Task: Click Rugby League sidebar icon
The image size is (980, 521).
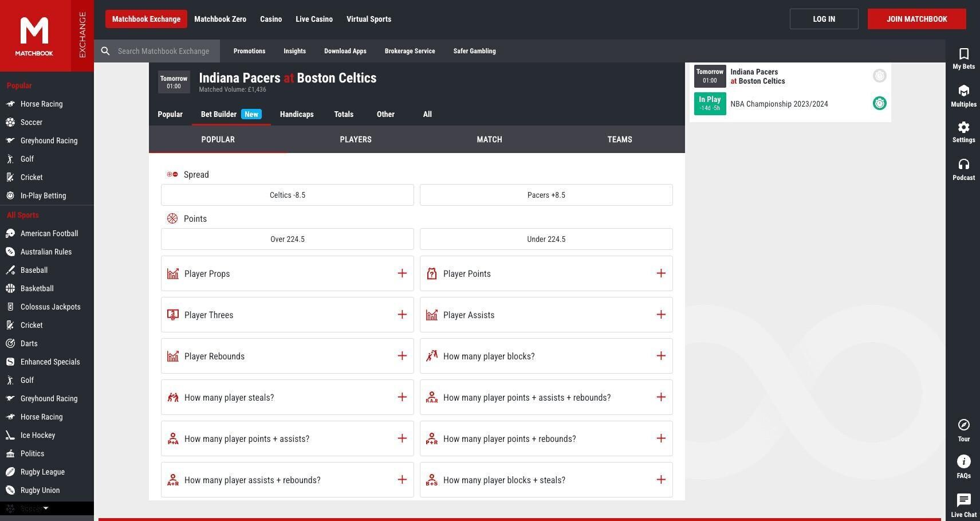Action: tap(10, 472)
